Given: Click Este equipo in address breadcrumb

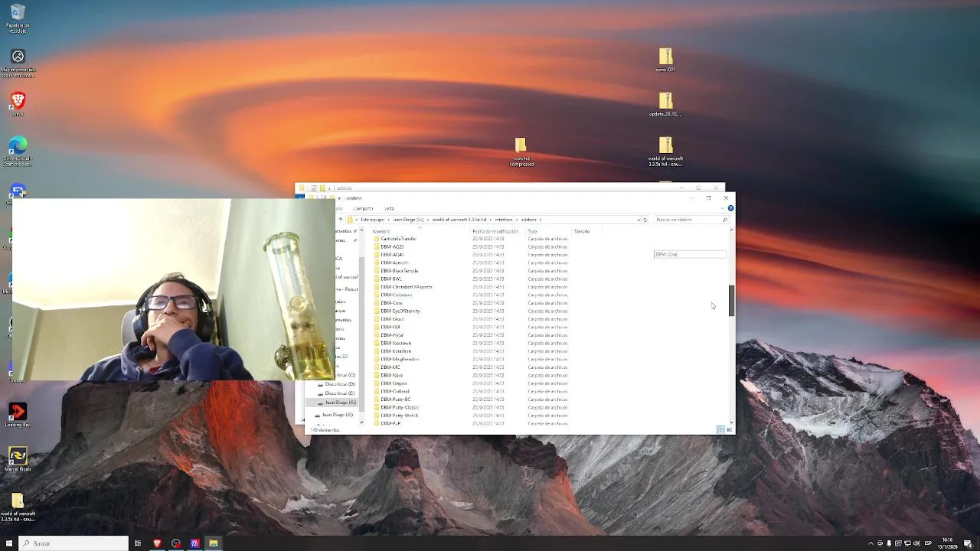Looking at the screenshot, I should click(x=373, y=220).
